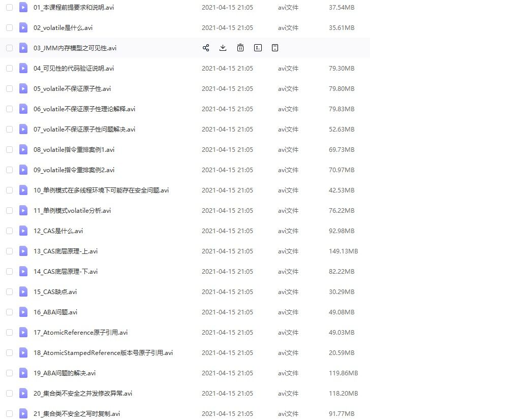Select the row showing size 119.86MB
The width and height of the screenshot is (520, 420).
[343, 373]
